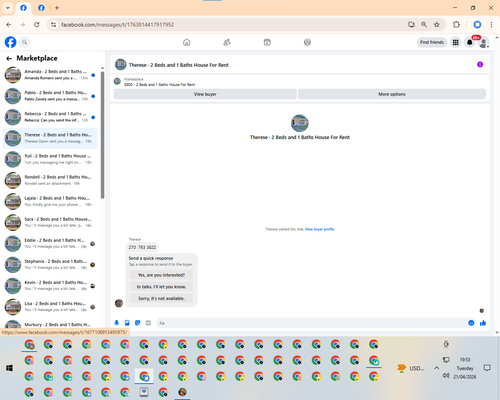
Task: Select Therese's conversation in the list
Action: [50, 138]
